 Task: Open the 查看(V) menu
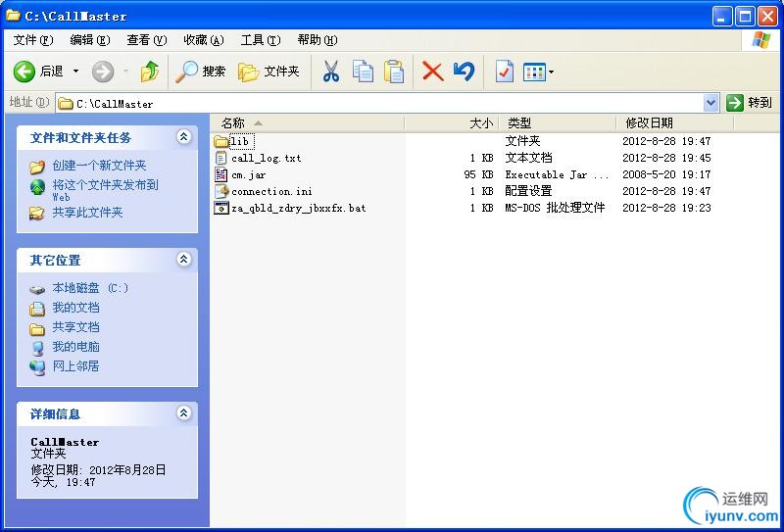(x=146, y=40)
